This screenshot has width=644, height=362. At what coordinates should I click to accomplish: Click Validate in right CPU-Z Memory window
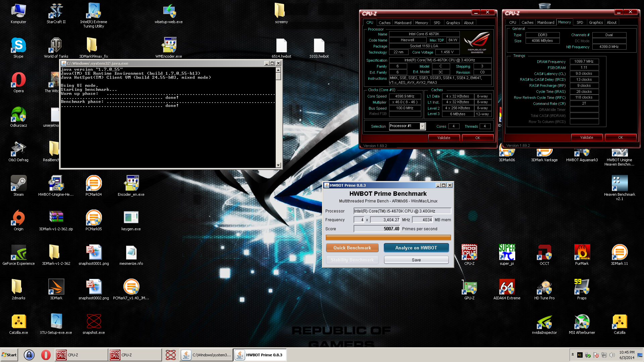587,137
